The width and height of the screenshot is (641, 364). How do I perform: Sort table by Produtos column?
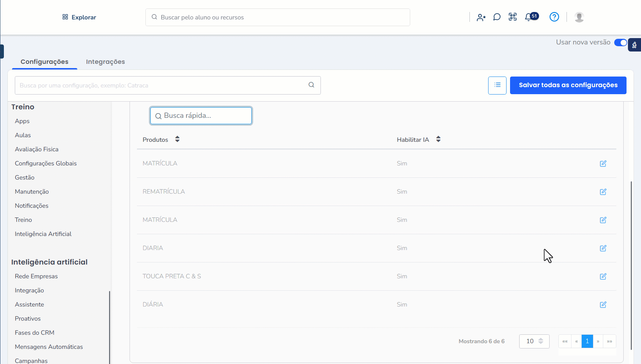pyautogui.click(x=177, y=139)
